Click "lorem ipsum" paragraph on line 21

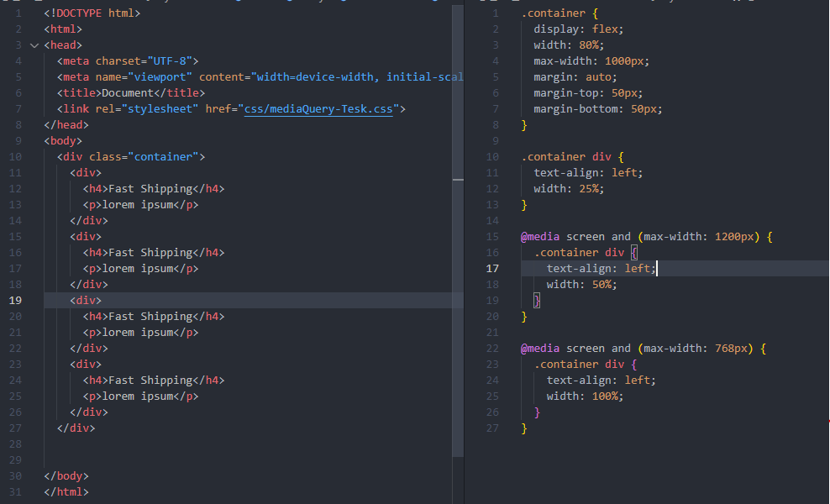pyautogui.click(x=137, y=333)
